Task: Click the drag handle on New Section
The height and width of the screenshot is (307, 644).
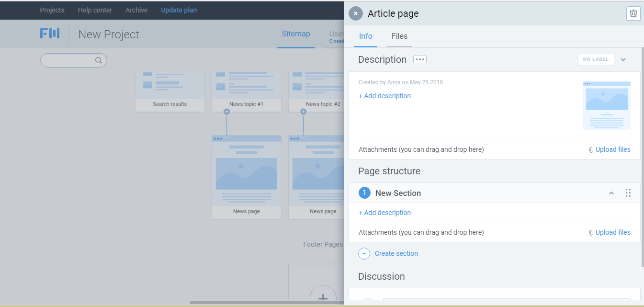Action: pos(628,193)
